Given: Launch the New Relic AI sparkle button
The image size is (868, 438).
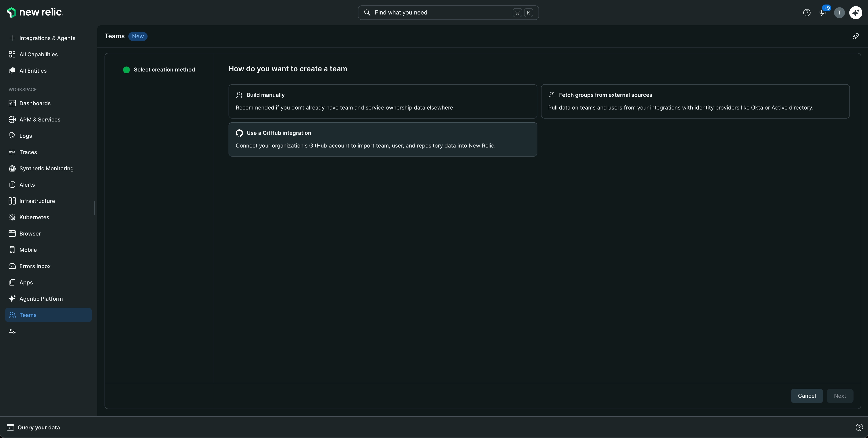Looking at the screenshot, I should 856,13.
